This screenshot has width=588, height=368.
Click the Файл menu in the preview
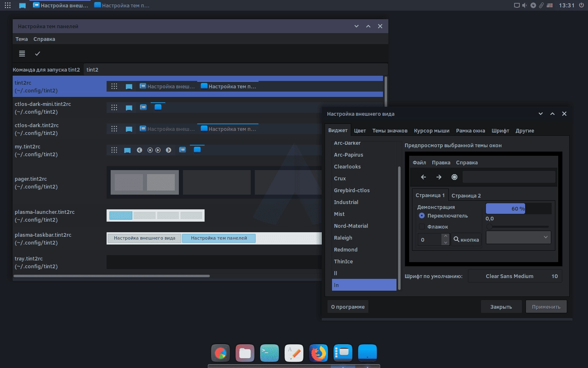pos(419,162)
